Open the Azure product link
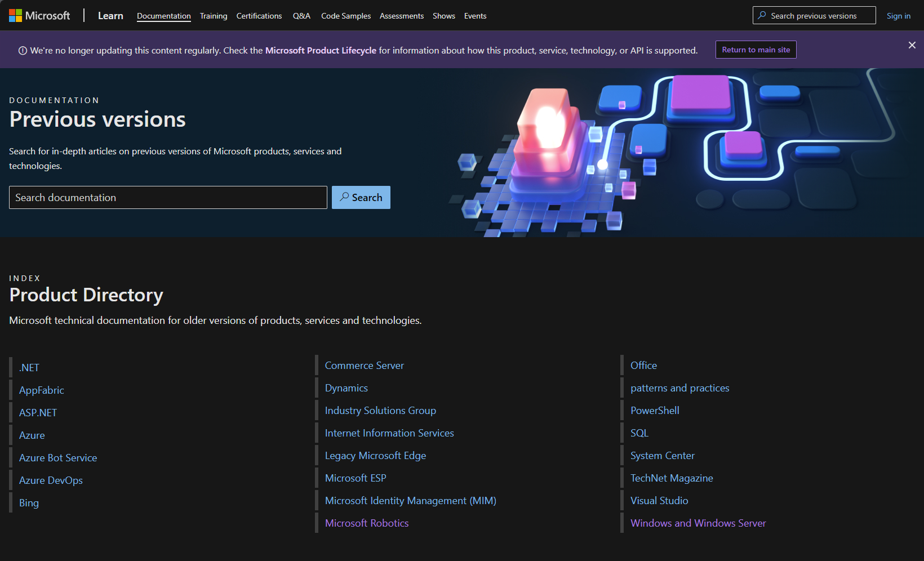Viewport: 924px width, 561px height. [32, 435]
